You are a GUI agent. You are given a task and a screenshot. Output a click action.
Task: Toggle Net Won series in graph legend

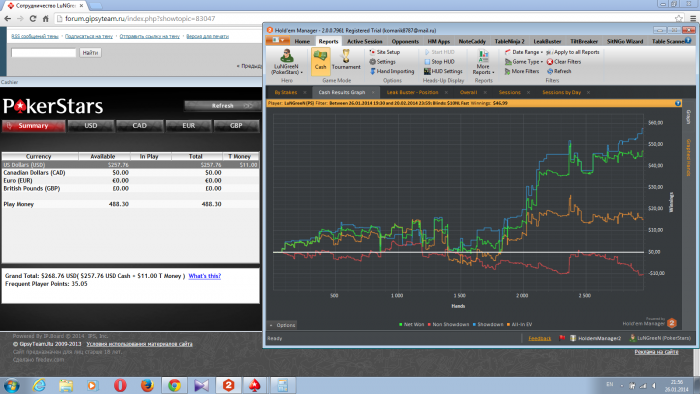(411, 324)
